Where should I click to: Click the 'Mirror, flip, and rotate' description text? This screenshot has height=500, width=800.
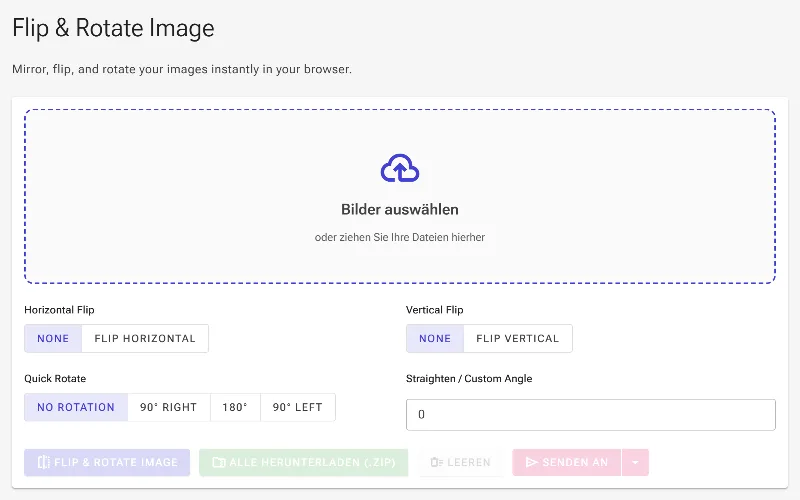click(182, 69)
